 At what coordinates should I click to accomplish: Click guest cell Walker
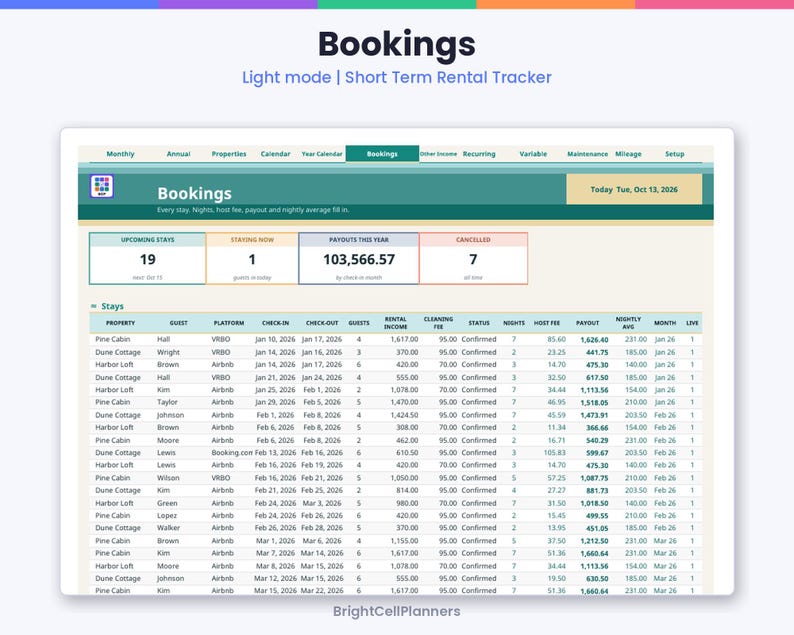click(x=168, y=528)
